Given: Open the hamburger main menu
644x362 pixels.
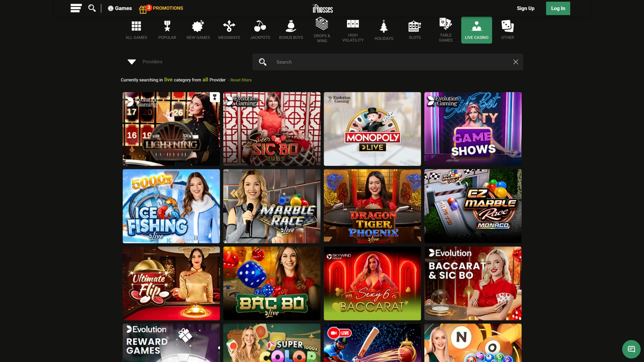Looking at the screenshot, I should click(76, 8).
